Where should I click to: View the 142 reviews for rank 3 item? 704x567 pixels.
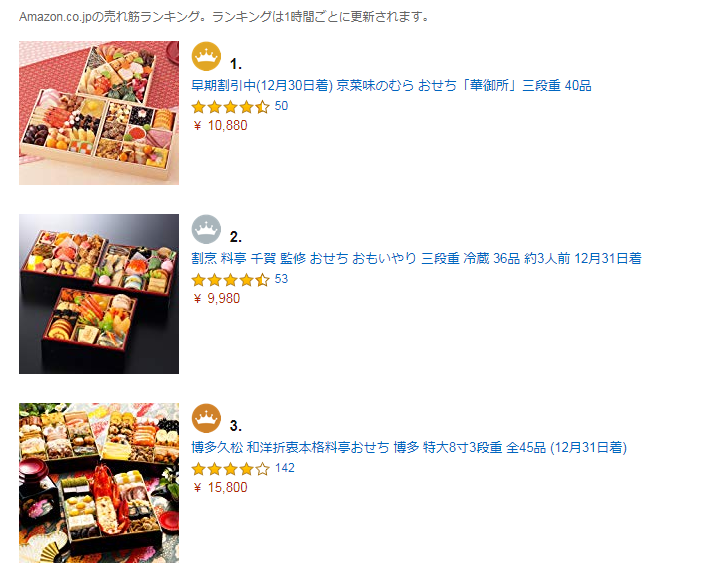tap(285, 468)
